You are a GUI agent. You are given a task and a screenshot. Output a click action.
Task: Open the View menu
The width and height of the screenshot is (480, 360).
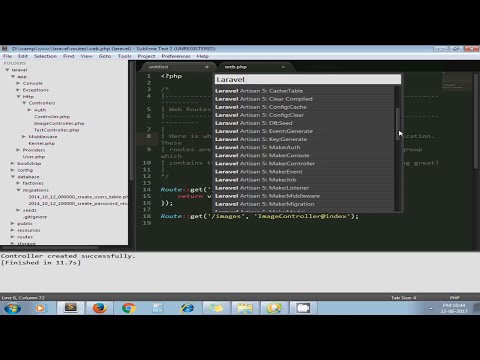click(86, 56)
